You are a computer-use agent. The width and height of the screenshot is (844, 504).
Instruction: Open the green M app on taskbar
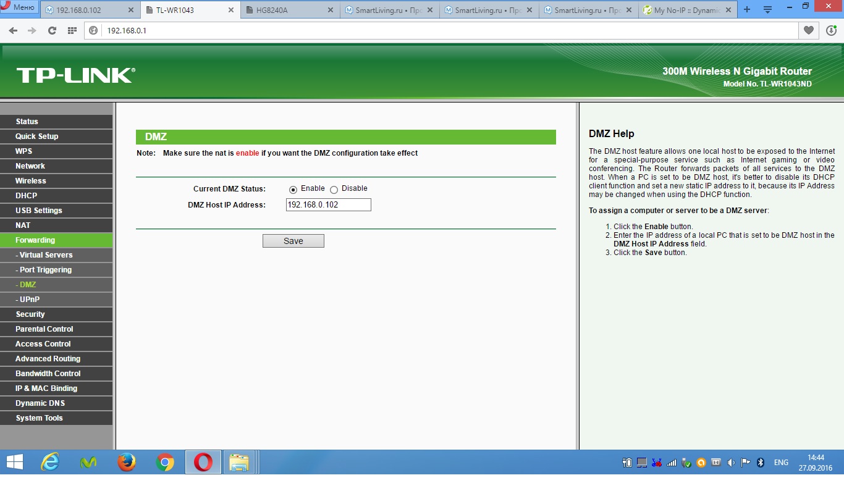tap(88, 462)
